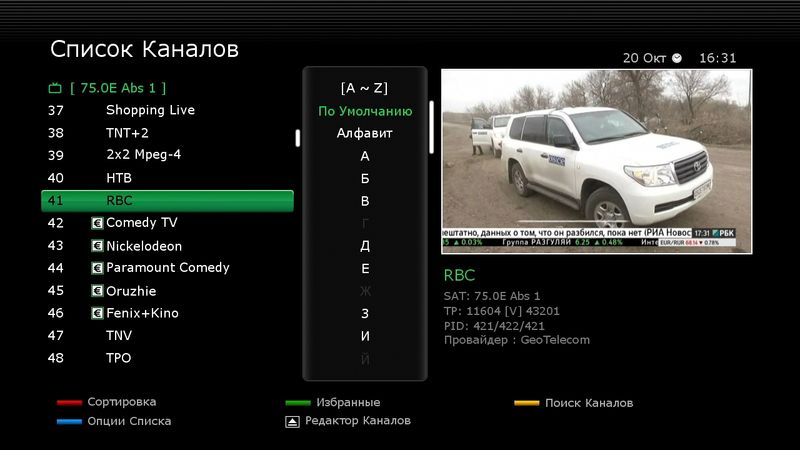
Task: Click the TV icon beside 75.0E Abs 1
Action: pos(55,88)
